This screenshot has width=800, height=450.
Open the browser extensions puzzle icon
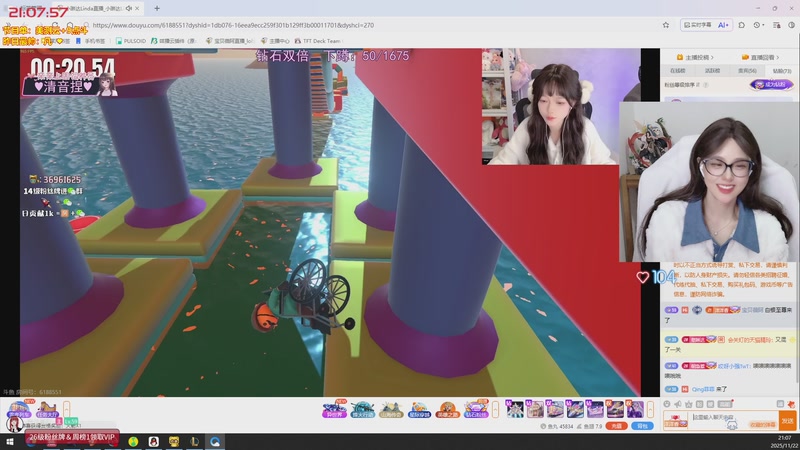point(741,25)
